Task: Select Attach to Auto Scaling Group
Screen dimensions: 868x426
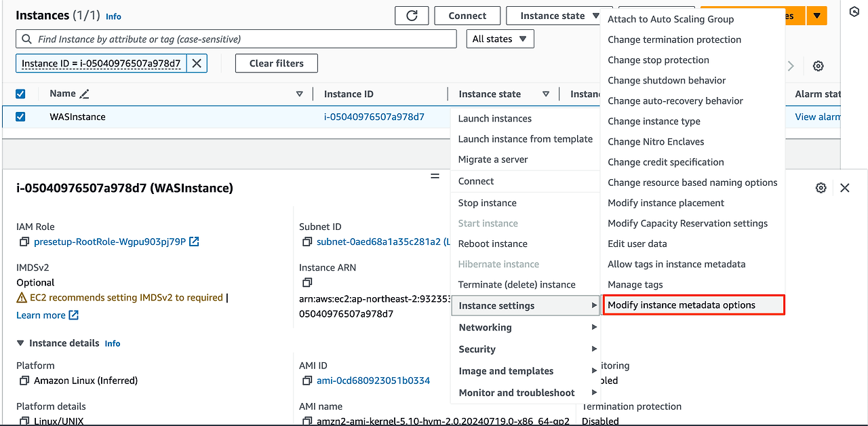Action: tap(693, 19)
